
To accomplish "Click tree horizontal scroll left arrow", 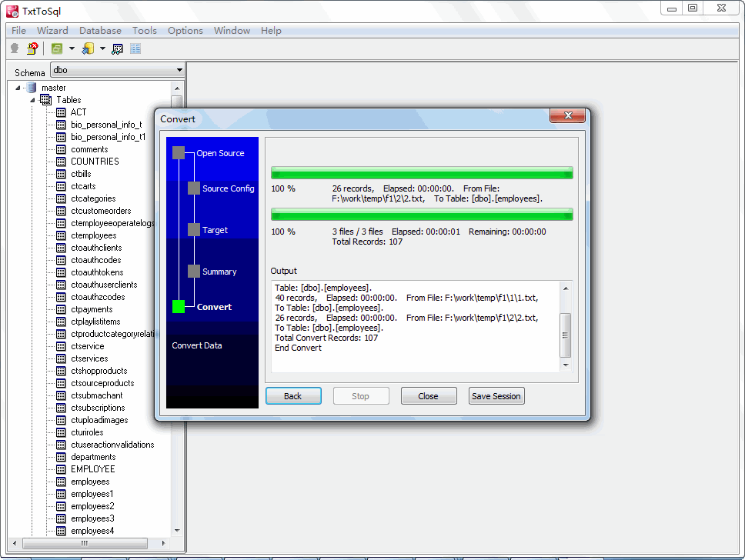I will [15, 543].
